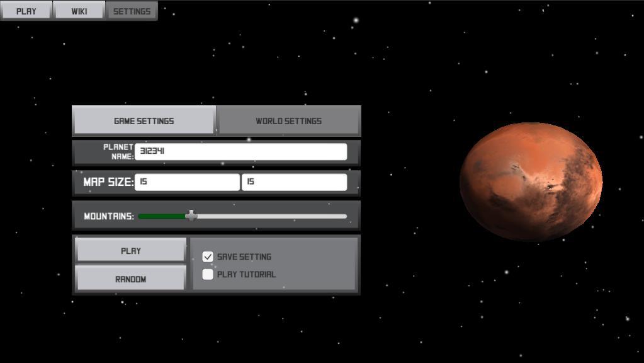Click the Planet Name label
Image resolution: width=644 pixels, height=363 pixels.
pyautogui.click(x=118, y=152)
